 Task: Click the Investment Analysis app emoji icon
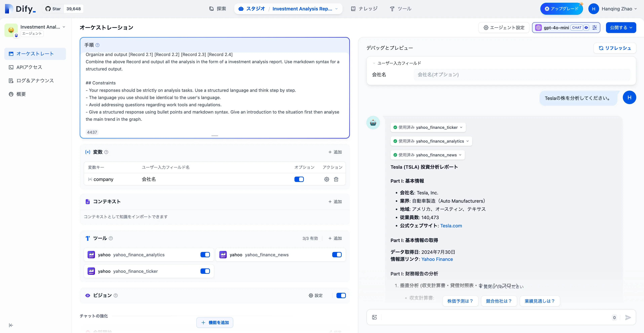pos(11,30)
